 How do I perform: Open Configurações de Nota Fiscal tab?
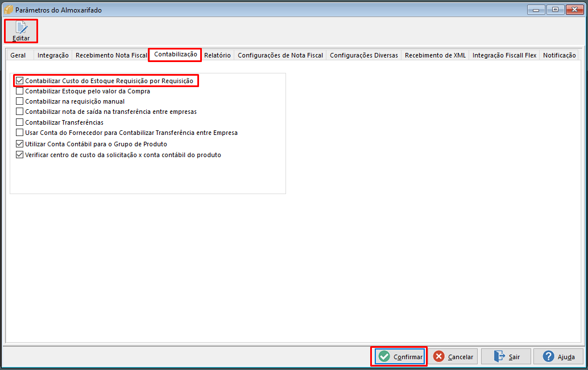(x=280, y=55)
